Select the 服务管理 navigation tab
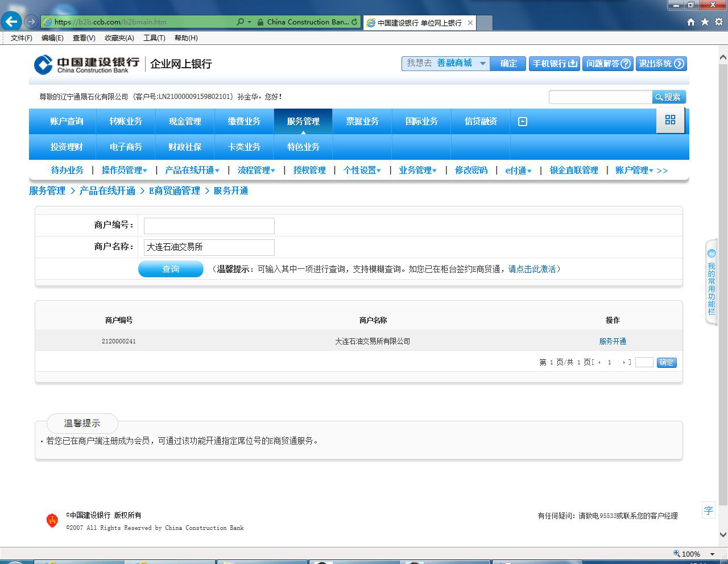 [x=303, y=122]
